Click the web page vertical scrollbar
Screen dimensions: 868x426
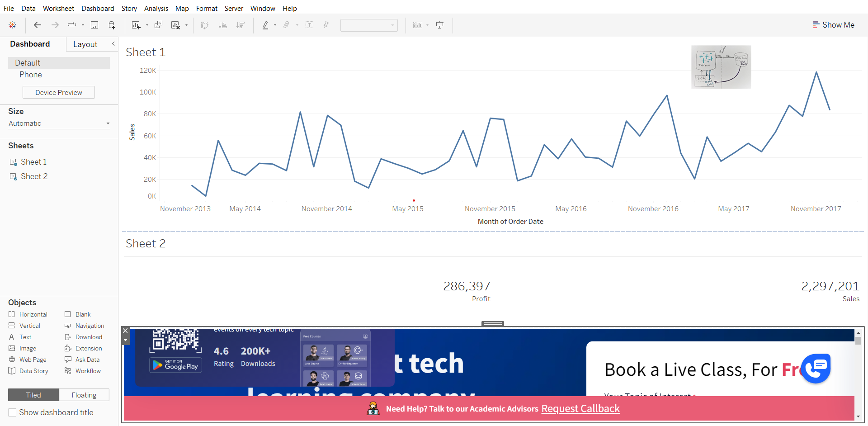[x=858, y=375]
